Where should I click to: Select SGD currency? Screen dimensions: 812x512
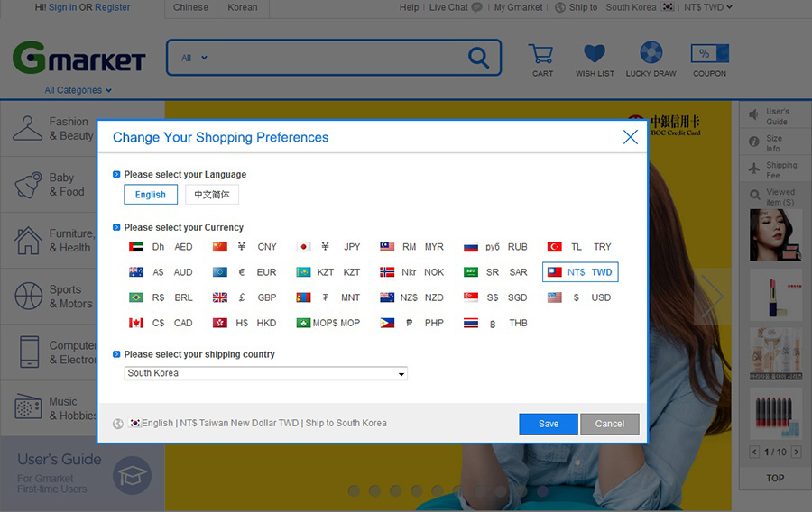pos(495,297)
